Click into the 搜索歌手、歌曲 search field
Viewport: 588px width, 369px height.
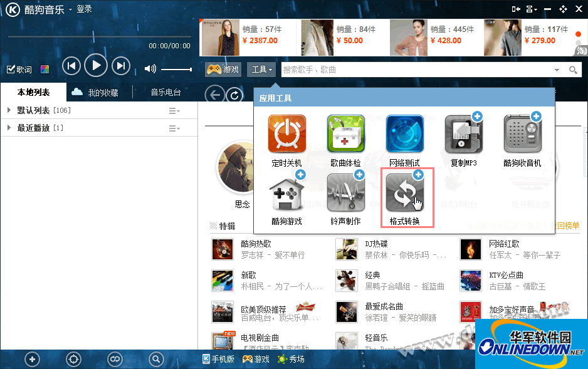[416, 70]
